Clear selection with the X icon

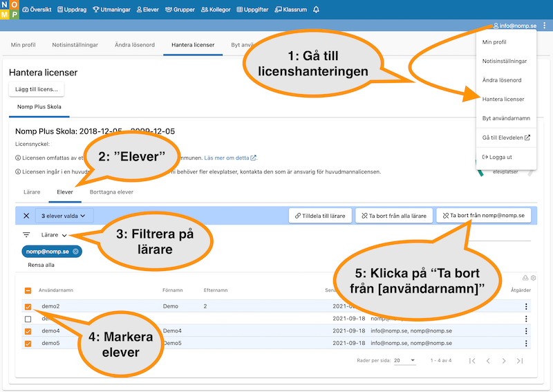pyautogui.click(x=26, y=216)
